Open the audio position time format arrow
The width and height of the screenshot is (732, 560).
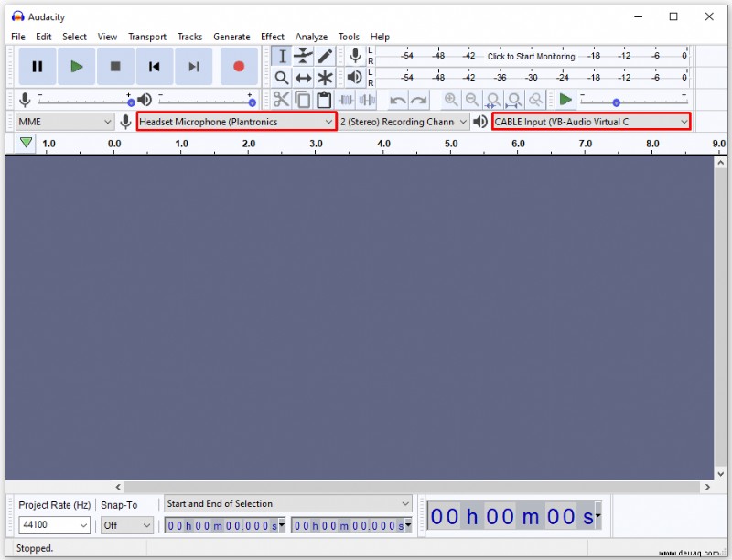[x=598, y=515]
